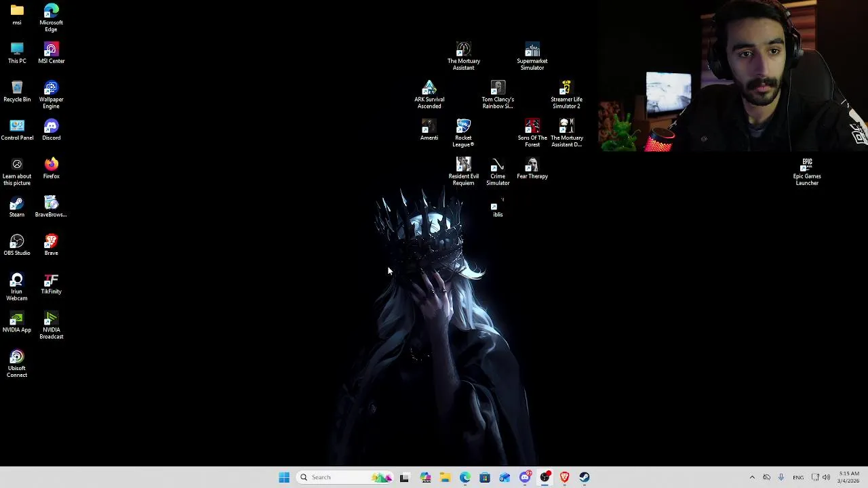Click the taskbar Search box
This screenshot has height=488, width=868.
pos(345,477)
